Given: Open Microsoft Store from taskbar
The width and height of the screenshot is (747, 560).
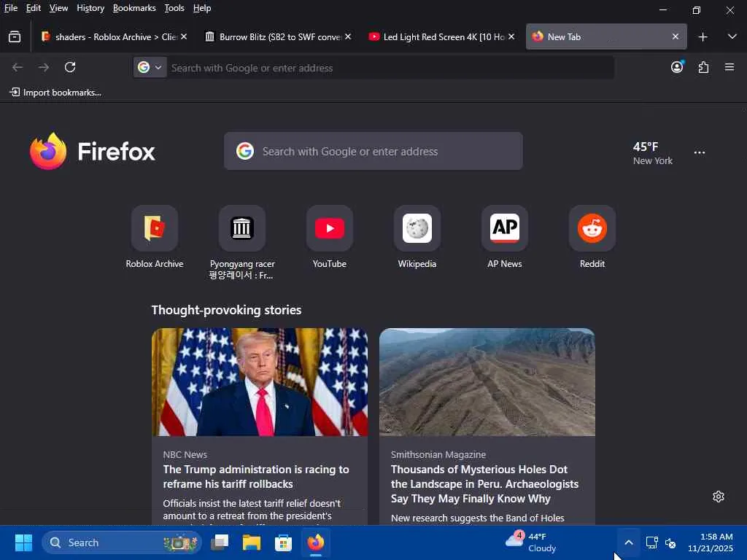Looking at the screenshot, I should 284,542.
